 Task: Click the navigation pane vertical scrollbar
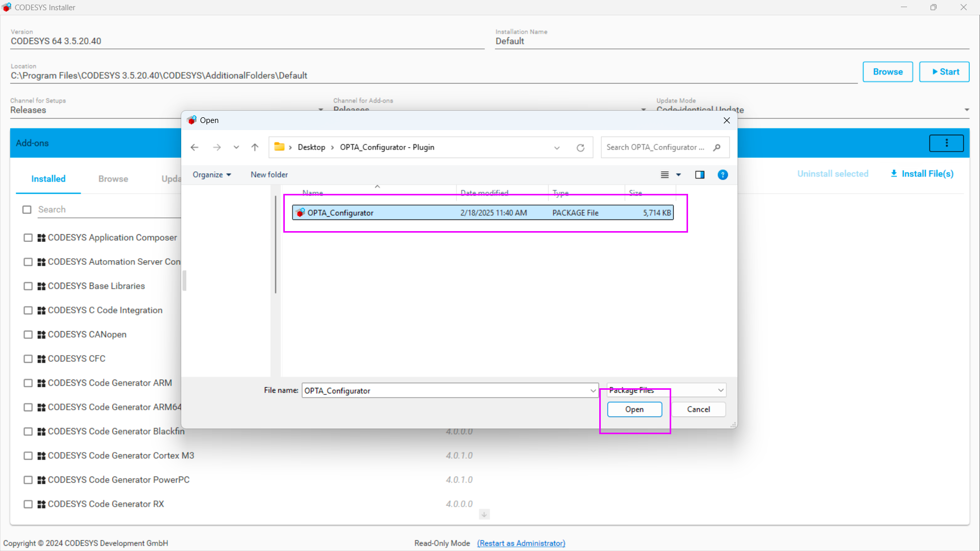click(x=276, y=245)
